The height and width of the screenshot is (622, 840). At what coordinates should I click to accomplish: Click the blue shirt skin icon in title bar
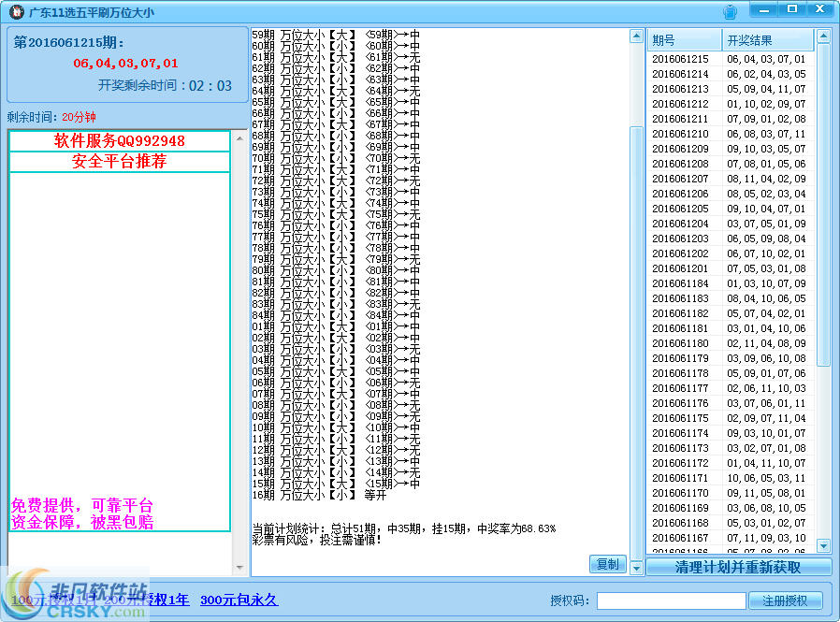730,11
